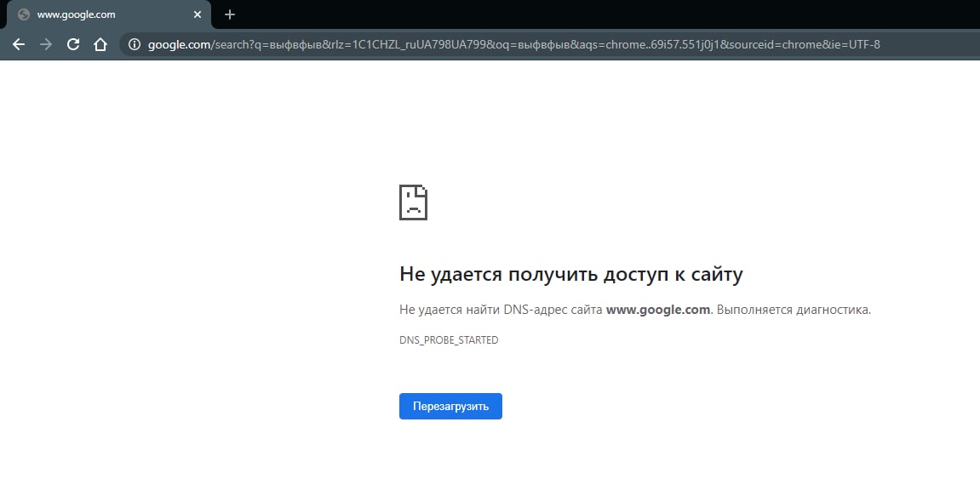This screenshot has height=496, width=980.
Task: Click bold www.google.com in error message
Action: point(657,309)
